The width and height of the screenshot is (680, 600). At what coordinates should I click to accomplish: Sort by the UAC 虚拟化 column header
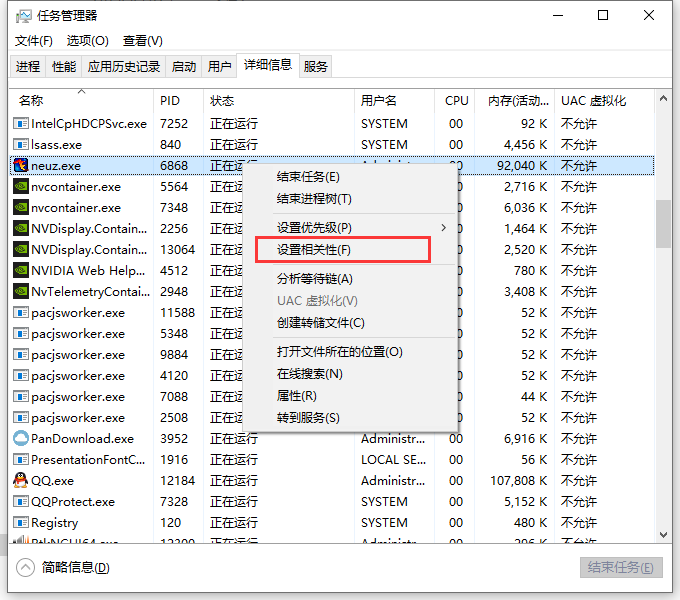604,101
